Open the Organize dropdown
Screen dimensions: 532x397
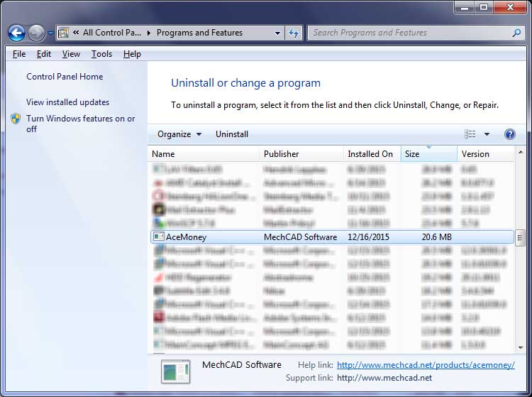179,134
